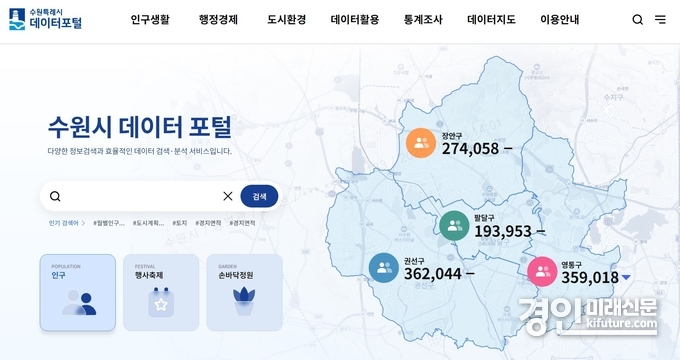Open the 데이터활용 menu
The image size is (680, 360).
click(x=355, y=20)
